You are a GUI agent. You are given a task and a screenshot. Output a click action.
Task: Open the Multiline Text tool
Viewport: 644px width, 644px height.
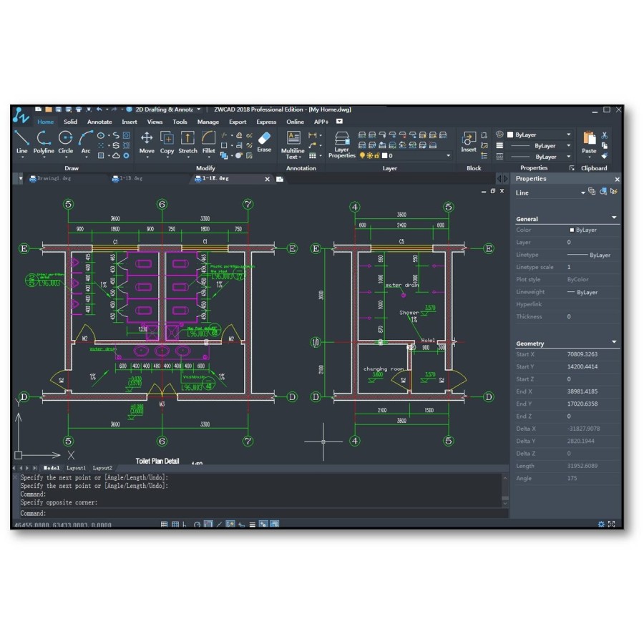tap(293, 145)
